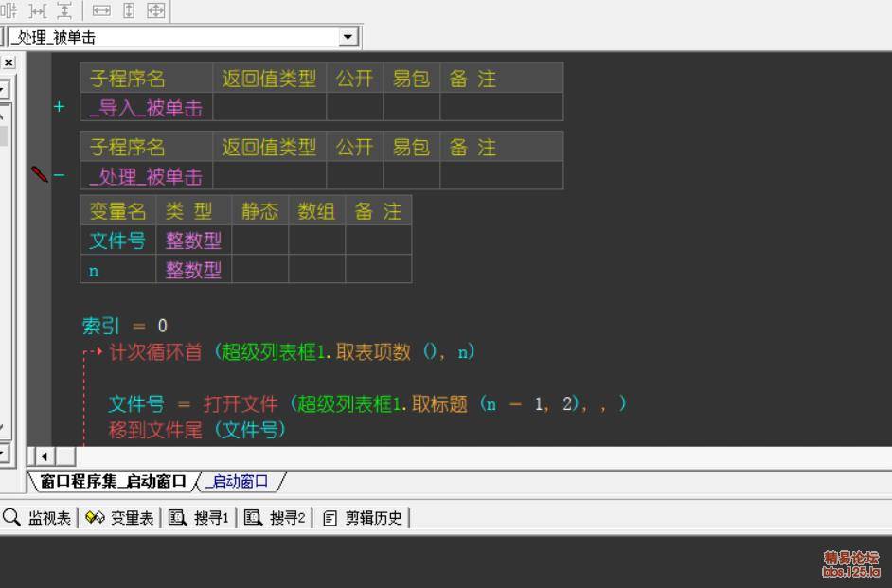Click the search icon of 搜寻1
Viewport: 892px width, 588px height.
pos(177,518)
